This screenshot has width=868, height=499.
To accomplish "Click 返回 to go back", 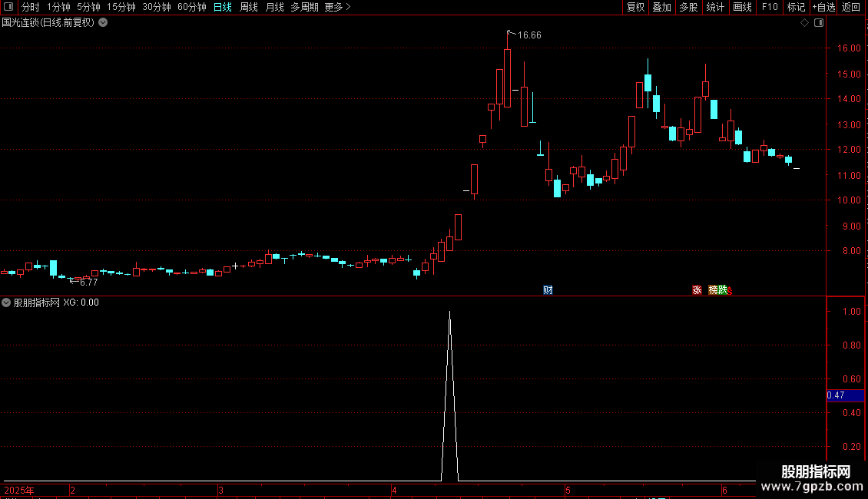I will point(851,7).
